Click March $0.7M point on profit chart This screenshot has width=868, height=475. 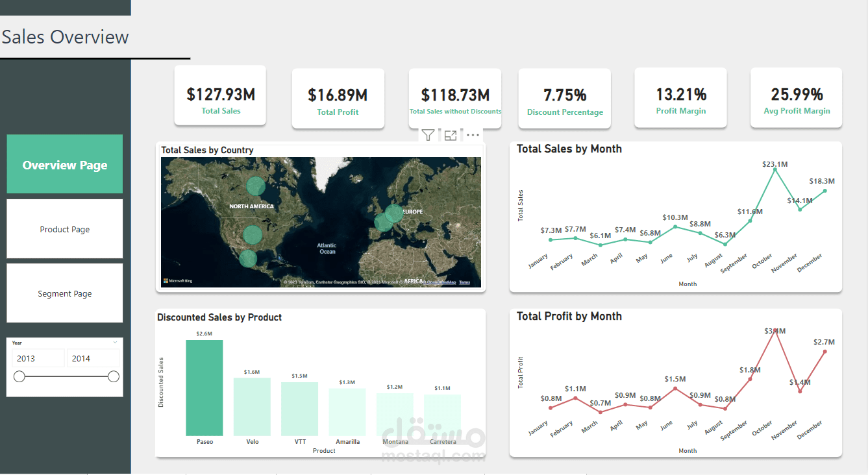601,412
